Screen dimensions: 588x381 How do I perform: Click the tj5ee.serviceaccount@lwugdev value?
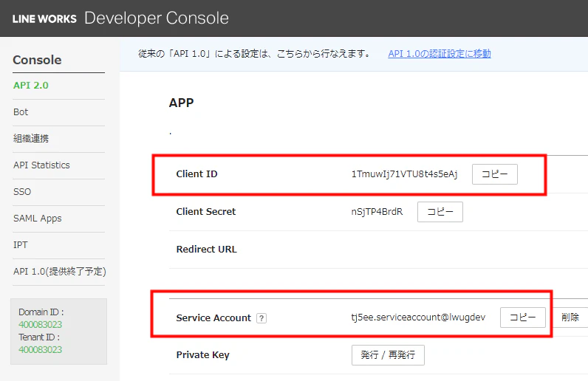click(418, 317)
